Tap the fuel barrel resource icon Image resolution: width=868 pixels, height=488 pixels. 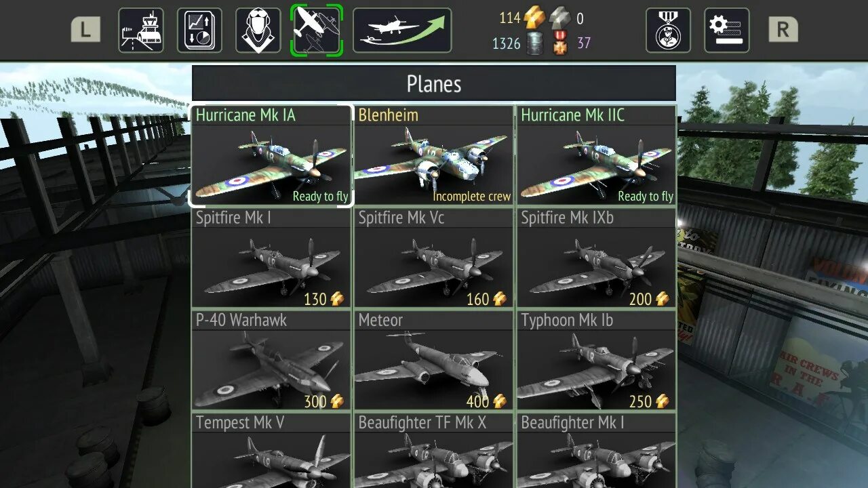coord(535,44)
